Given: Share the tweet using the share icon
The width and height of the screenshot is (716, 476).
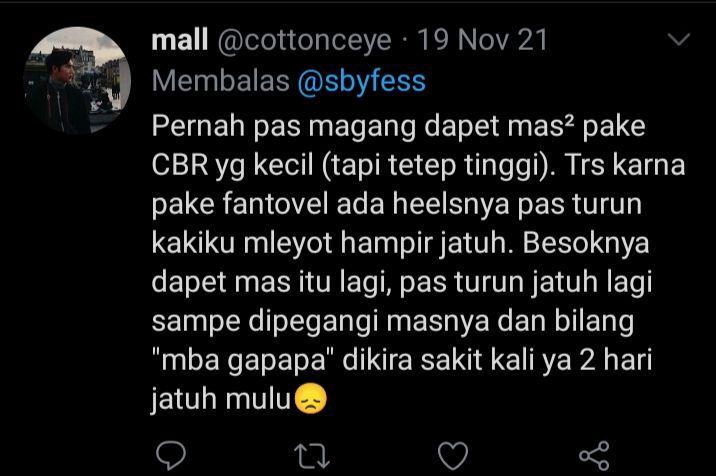Looking at the screenshot, I should click(x=594, y=455).
